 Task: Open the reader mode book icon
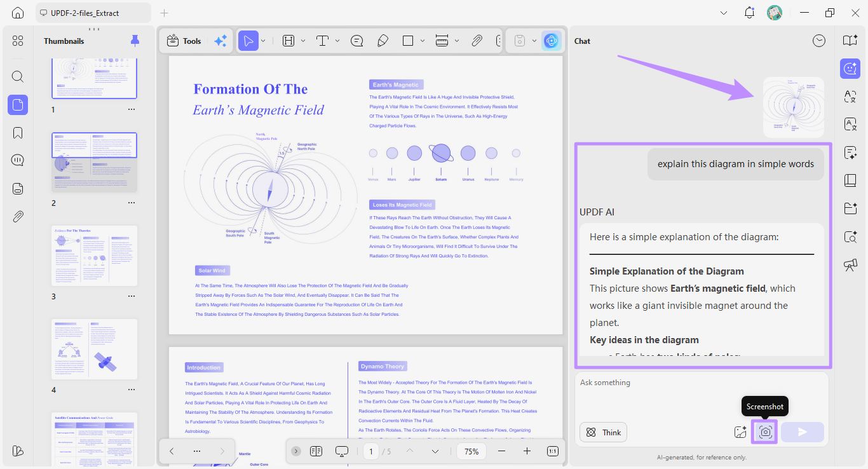tap(850, 41)
